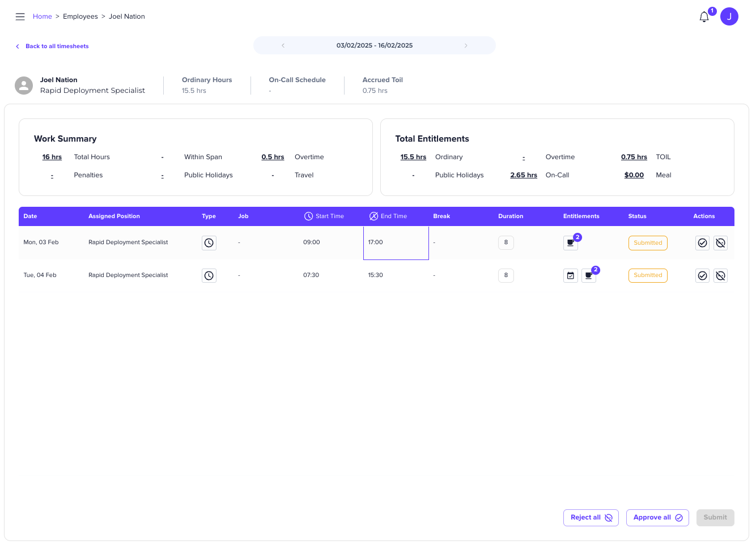Reject the Mon, 03 Feb timesheet entry
This screenshot has height=545, width=756.
pyautogui.click(x=720, y=243)
